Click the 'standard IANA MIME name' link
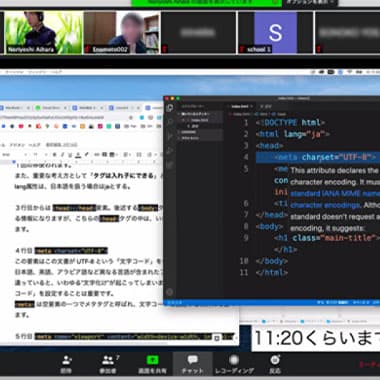Image resolution: width=380 pixels, height=380 pixels. tap(335, 193)
